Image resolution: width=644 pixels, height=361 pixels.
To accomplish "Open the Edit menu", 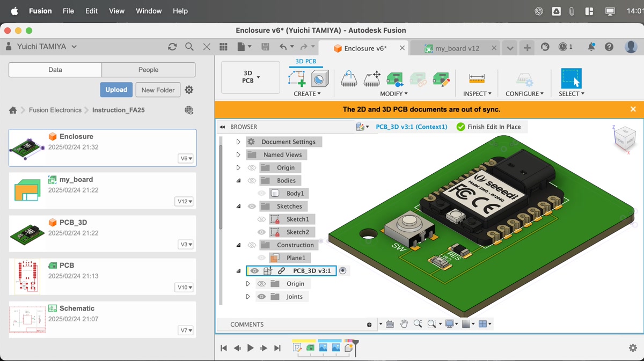I will [x=92, y=11].
